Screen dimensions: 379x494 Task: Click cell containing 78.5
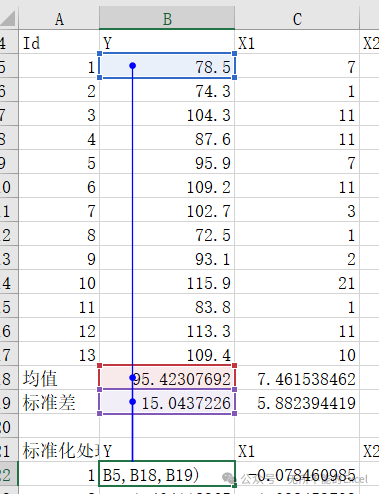pyautogui.click(x=167, y=66)
